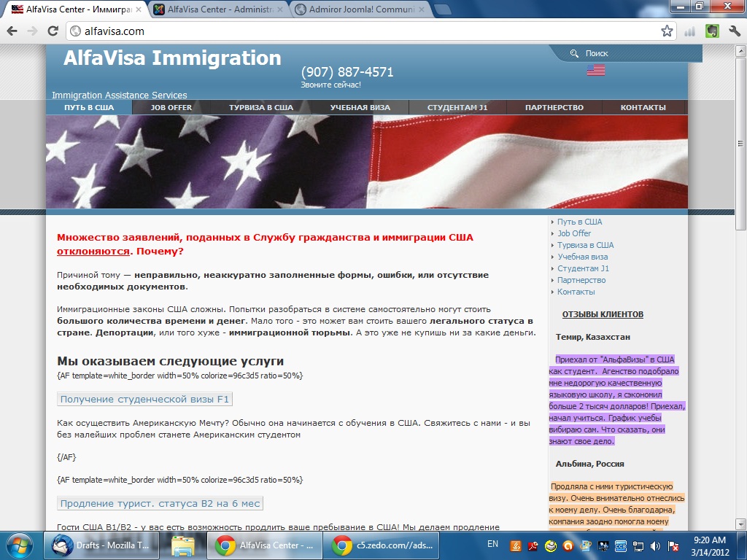
Task: Select the AlfaVisa Center Иммиграция tab
Action: coord(76,9)
